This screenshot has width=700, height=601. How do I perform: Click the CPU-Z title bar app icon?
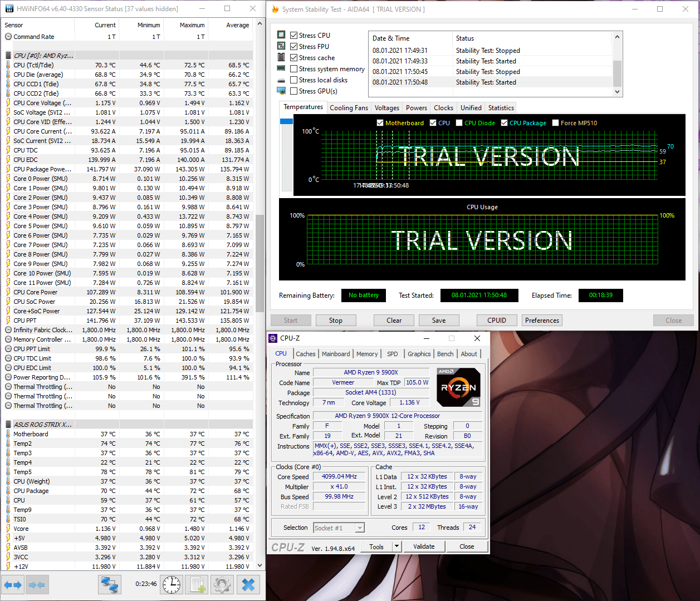(273, 338)
